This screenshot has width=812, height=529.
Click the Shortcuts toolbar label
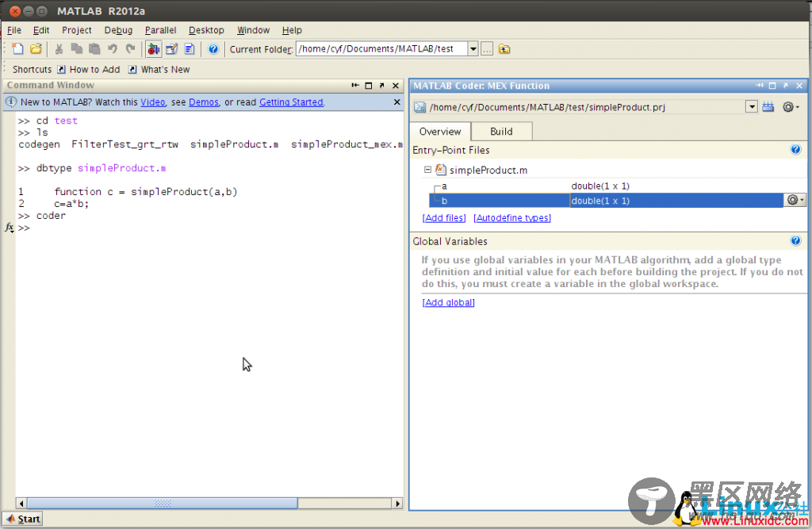point(32,70)
